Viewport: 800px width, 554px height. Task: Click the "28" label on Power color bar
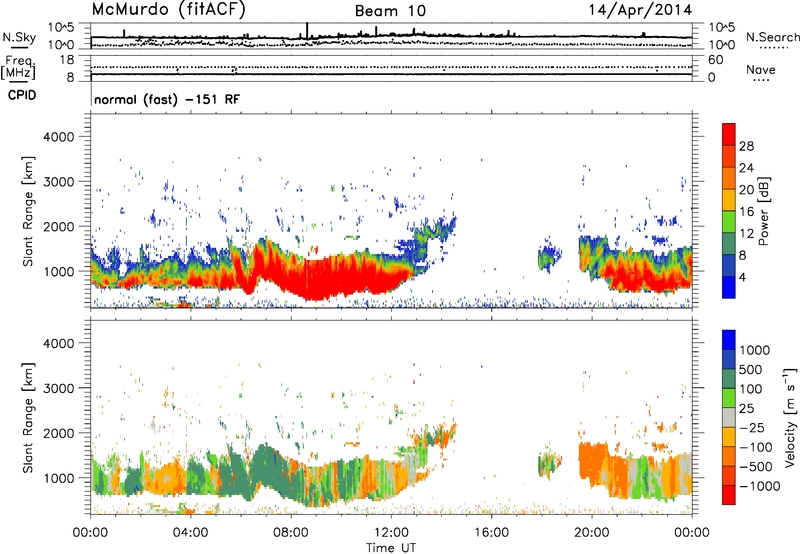pos(746,146)
